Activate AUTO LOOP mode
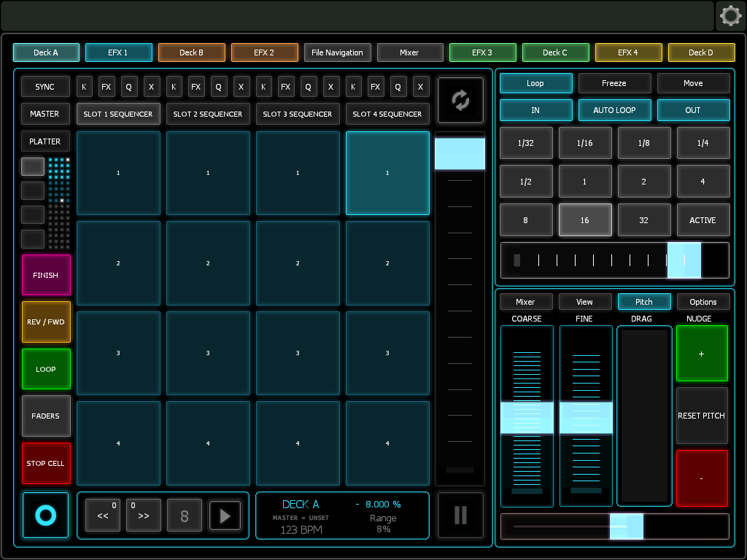This screenshot has width=747, height=560. point(614,110)
